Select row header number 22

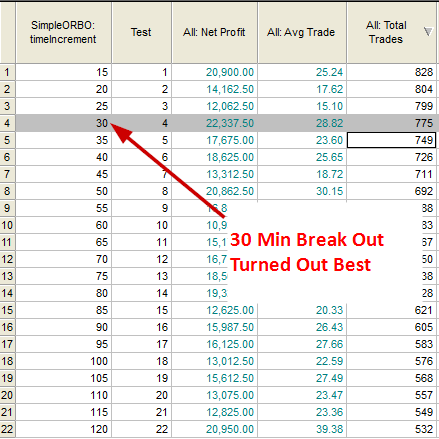point(7,429)
